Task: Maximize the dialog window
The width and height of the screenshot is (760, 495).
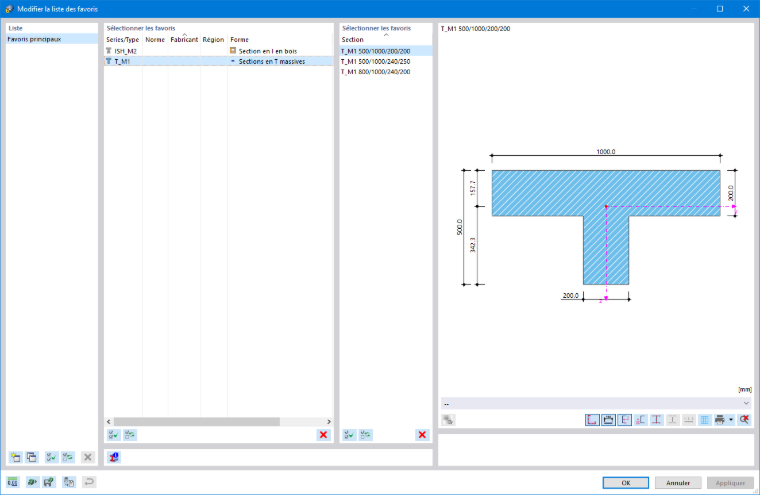Action: (x=720, y=9)
